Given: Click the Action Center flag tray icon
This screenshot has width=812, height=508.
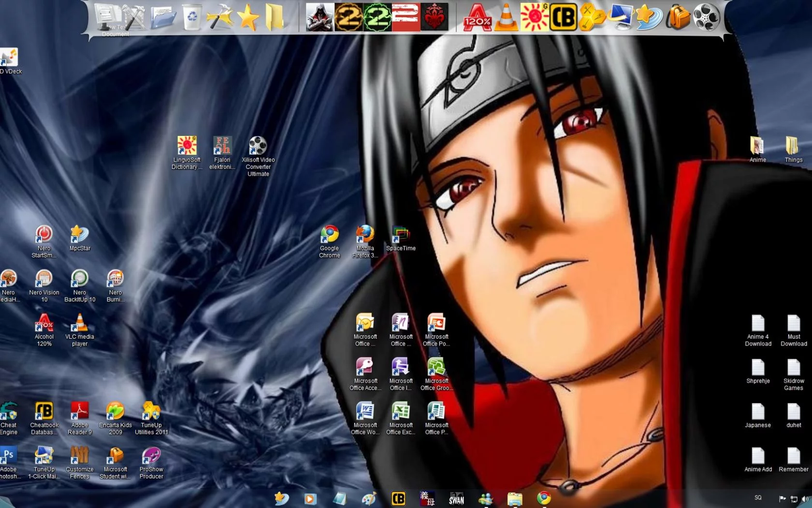Looking at the screenshot, I should tap(782, 499).
